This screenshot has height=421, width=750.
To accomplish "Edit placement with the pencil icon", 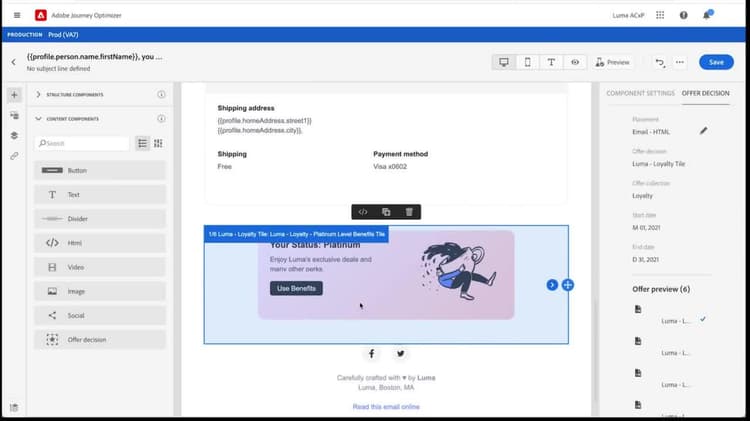I will click(703, 131).
